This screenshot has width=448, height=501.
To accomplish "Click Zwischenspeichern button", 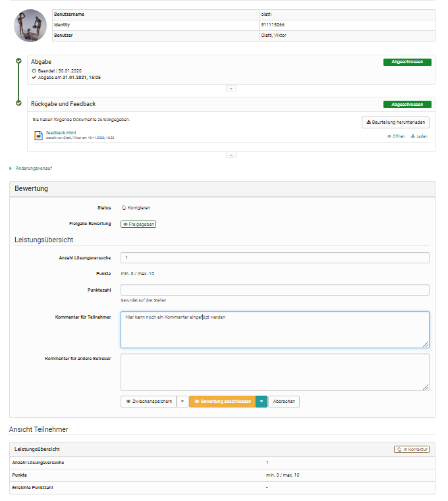I will click(148, 401).
